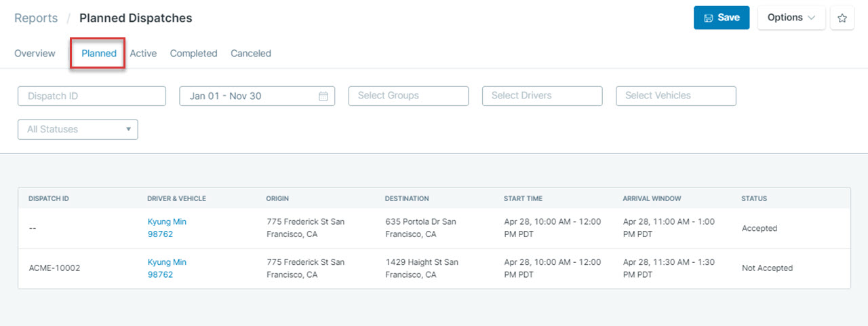Switch to the Completed tab

[x=193, y=54]
